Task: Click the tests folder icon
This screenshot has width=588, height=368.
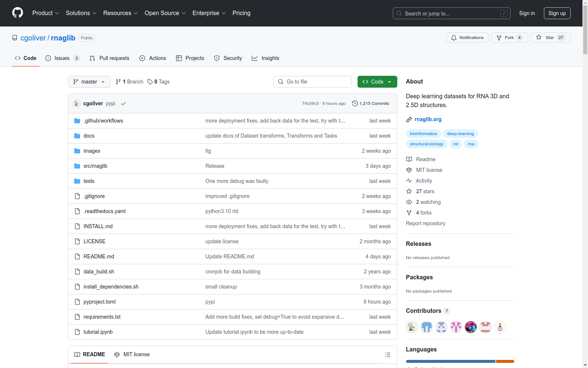Action: coord(77,181)
